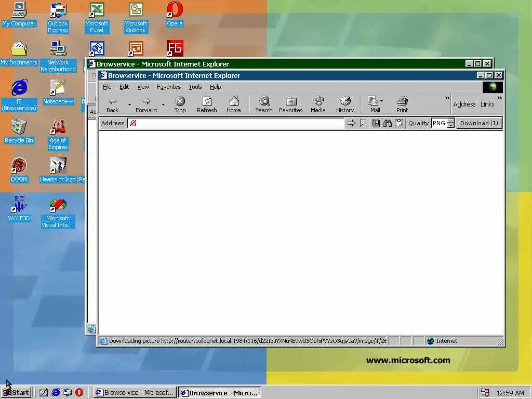
Task: Select the Microsoft Excel desktop icon
Action: (97, 18)
